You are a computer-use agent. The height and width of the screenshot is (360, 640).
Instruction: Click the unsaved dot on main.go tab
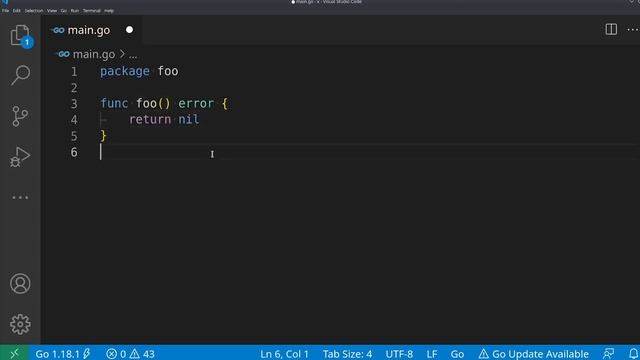(129, 30)
